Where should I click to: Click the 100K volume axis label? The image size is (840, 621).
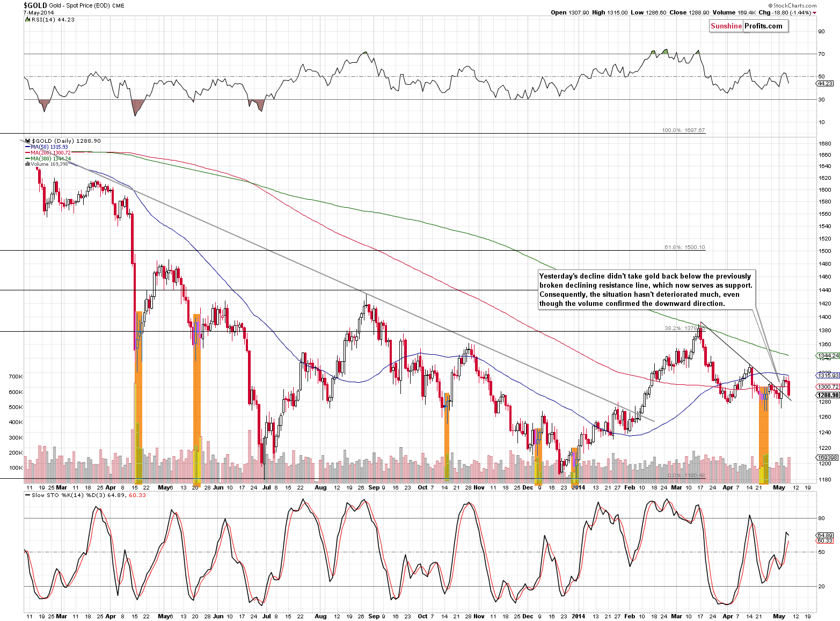(x=16, y=468)
